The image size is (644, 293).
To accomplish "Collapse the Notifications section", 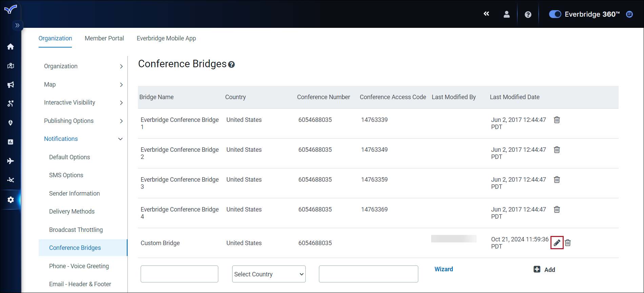I will click(x=83, y=139).
